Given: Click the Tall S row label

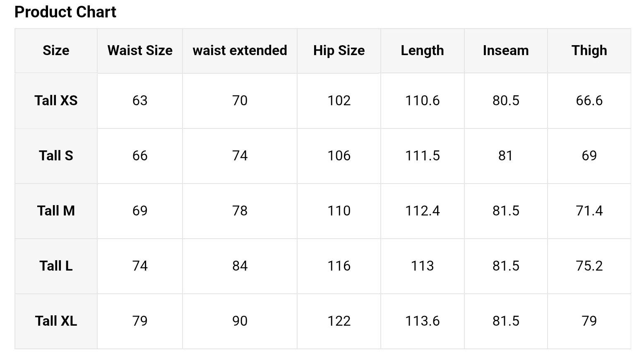Looking at the screenshot, I should [56, 156].
